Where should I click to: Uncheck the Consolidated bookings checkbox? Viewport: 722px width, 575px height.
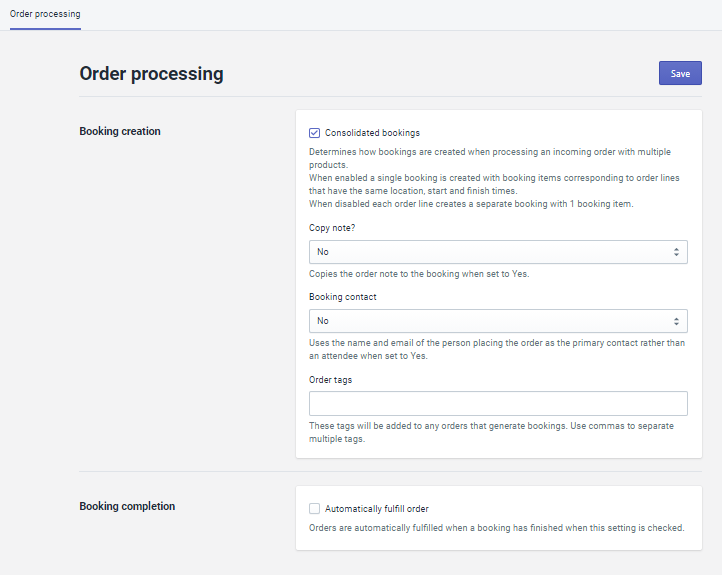pyautogui.click(x=315, y=133)
